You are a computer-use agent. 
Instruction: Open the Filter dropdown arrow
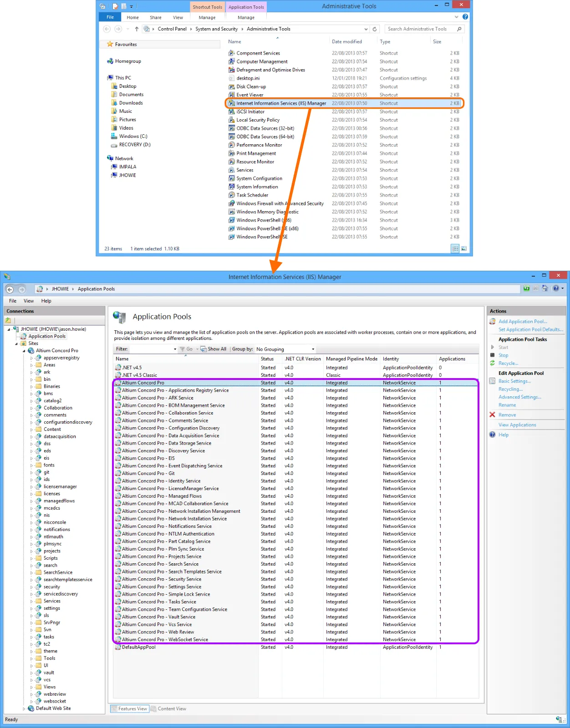pos(175,349)
